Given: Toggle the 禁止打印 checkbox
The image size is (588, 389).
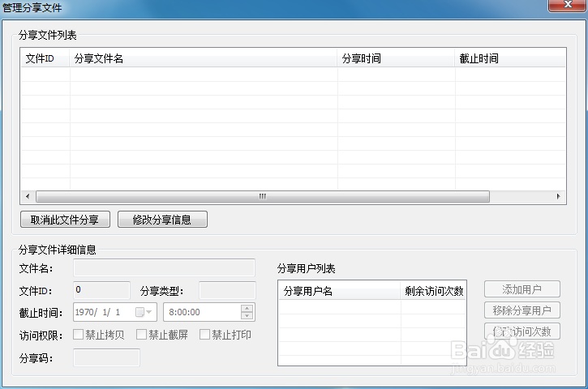Looking at the screenshot, I should pyautogui.click(x=204, y=334).
